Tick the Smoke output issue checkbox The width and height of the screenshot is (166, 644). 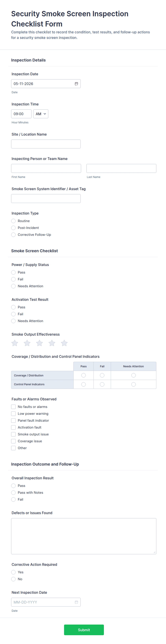tap(14, 434)
